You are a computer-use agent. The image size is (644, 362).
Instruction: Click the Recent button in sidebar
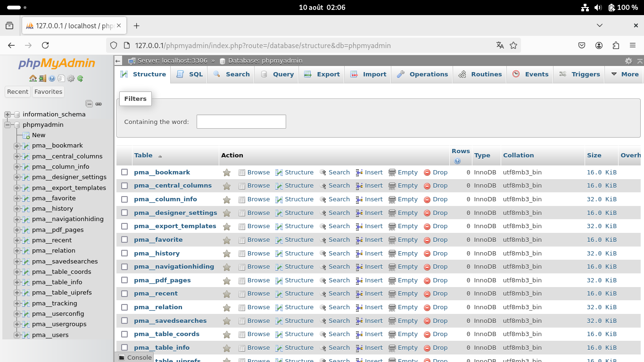(18, 91)
